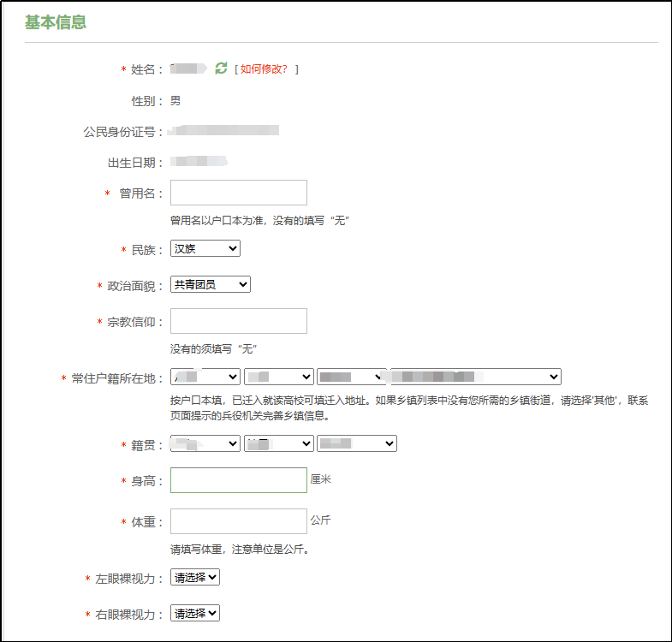Open the province dropdown in 籍贯 row
The image size is (672, 642).
coord(205,443)
